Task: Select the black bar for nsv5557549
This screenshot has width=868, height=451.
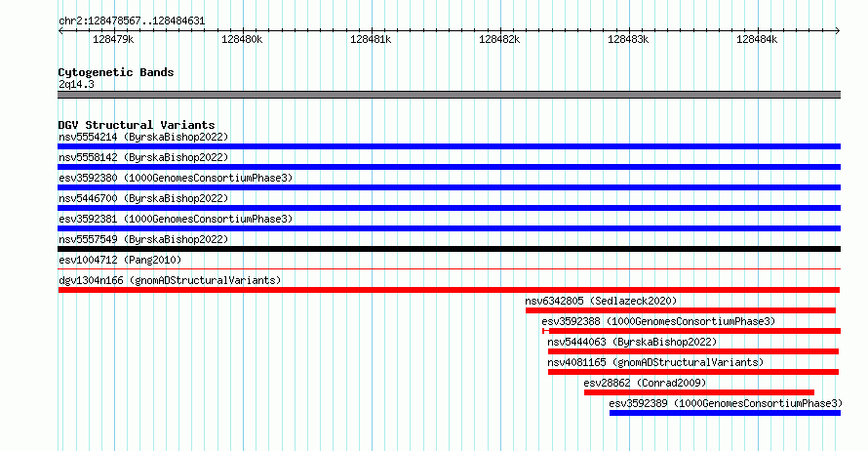Action: pyautogui.click(x=449, y=249)
